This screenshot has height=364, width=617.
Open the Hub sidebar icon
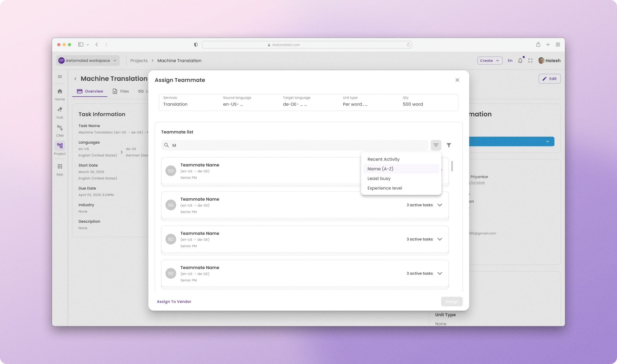(60, 113)
